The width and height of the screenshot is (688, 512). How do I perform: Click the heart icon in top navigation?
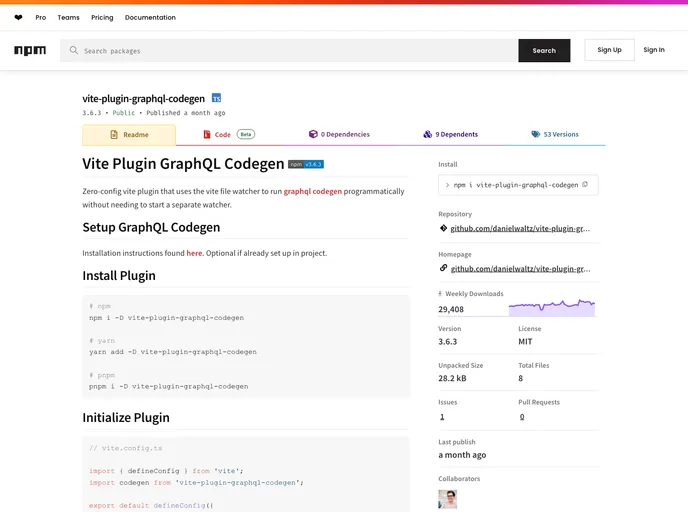[18, 18]
